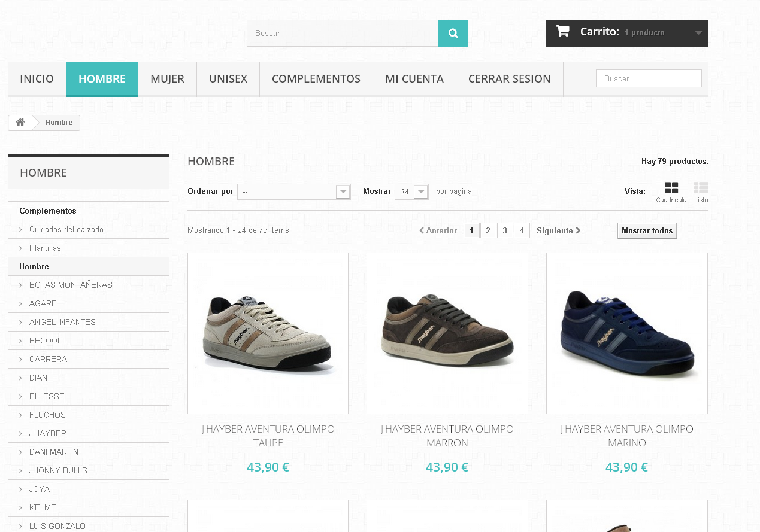Click the home breadcrumb icon
This screenshot has width=760, height=532.
[20, 123]
